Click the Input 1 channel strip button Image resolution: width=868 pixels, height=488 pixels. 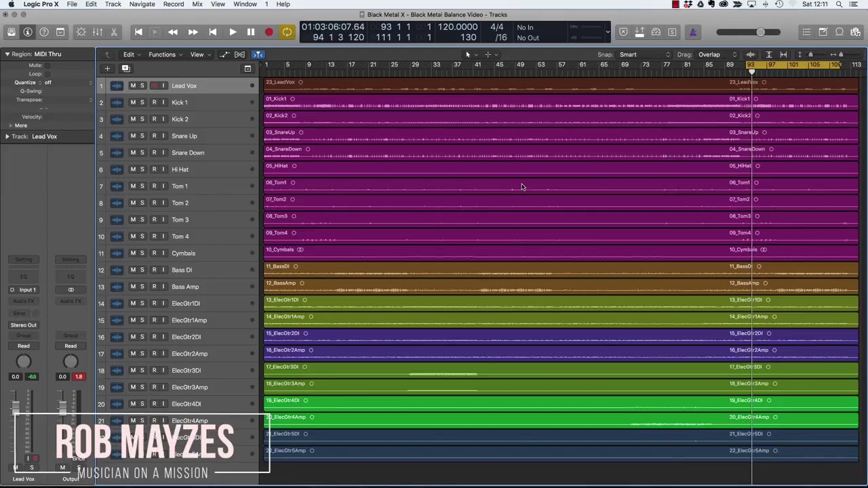coord(24,290)
